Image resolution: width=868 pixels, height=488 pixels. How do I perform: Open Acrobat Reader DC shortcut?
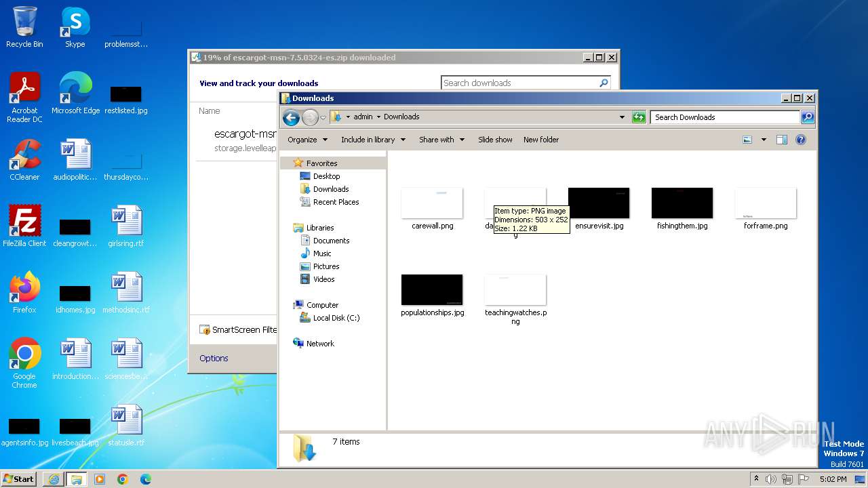click(x=24, y=98)
